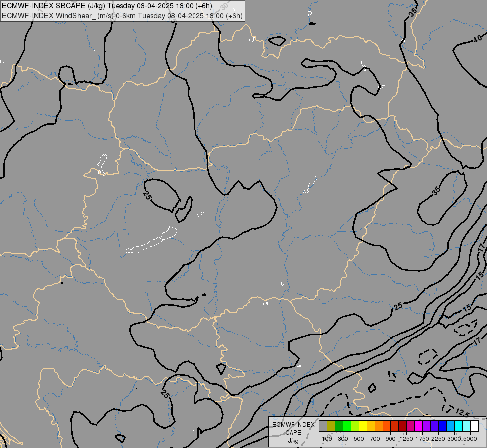
Task: Click the legend value 700
Action: coord(375,439)
